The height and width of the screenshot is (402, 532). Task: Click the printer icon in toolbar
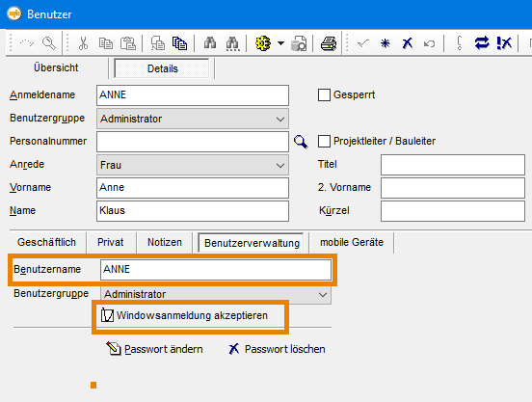tap(329, 43)
